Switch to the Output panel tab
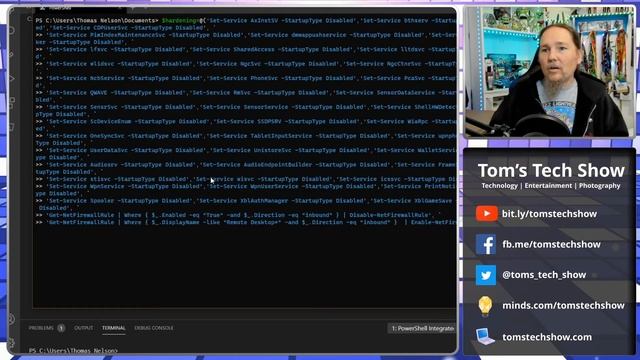Image resolution: width=640 pixels, height=360 pixels. click(x=84, y=328)
